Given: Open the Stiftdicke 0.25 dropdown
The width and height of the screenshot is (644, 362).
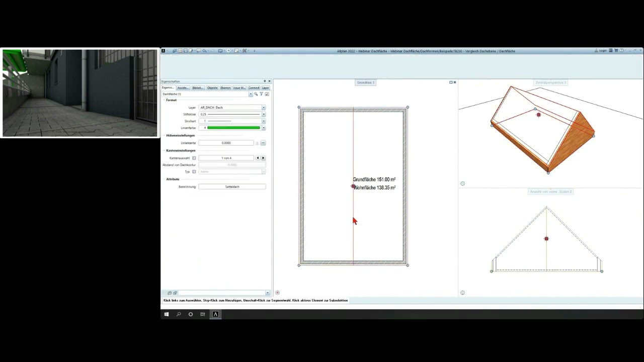Looking at the screenshot, I should (263, 114).
